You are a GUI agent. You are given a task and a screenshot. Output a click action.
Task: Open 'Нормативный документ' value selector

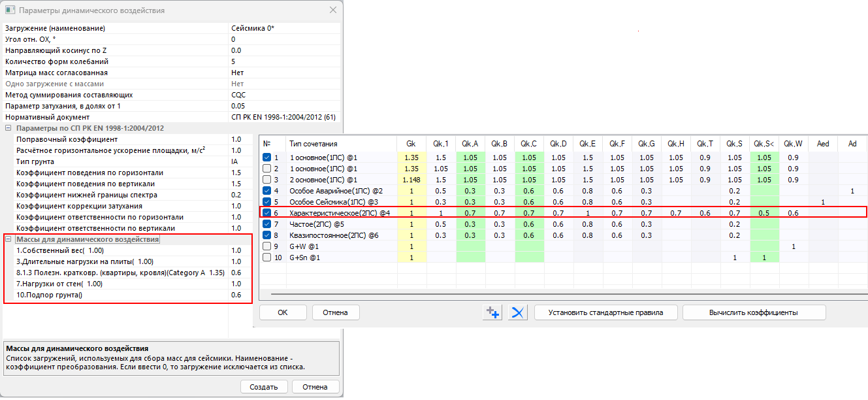[x=284, y=117]
